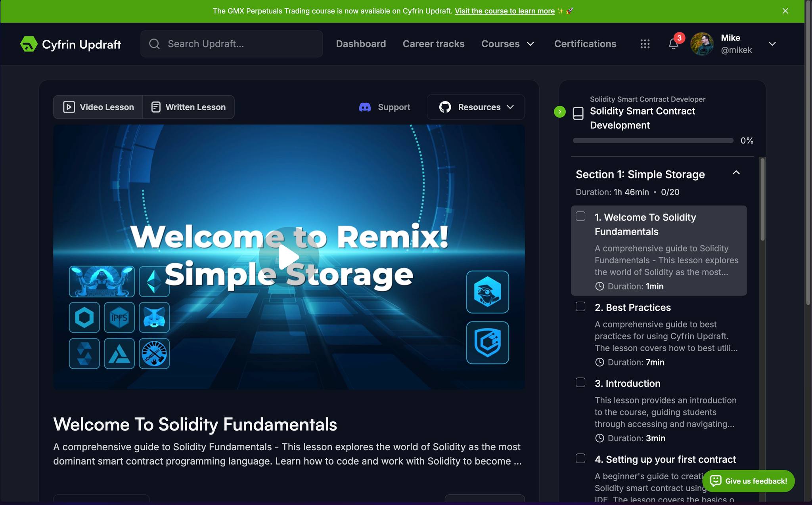Click the Welcome To Solidity Fundamentals heading
This screenshot has width=812, height=505.
pyautogui.click(x=195, y=425)
